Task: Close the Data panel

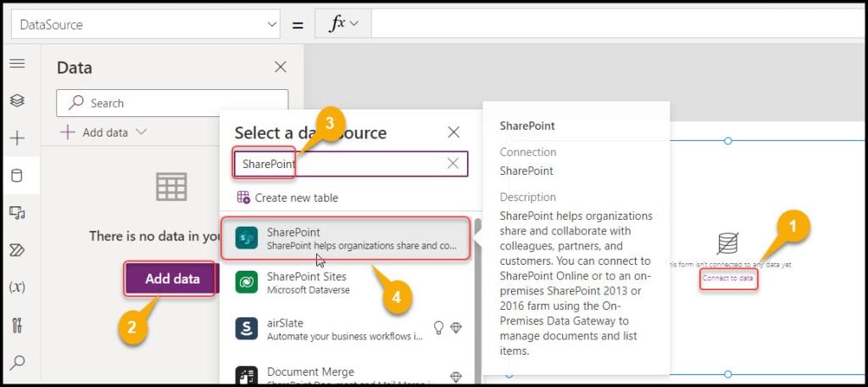Action: pyautogui.click(x=281, y=67)
